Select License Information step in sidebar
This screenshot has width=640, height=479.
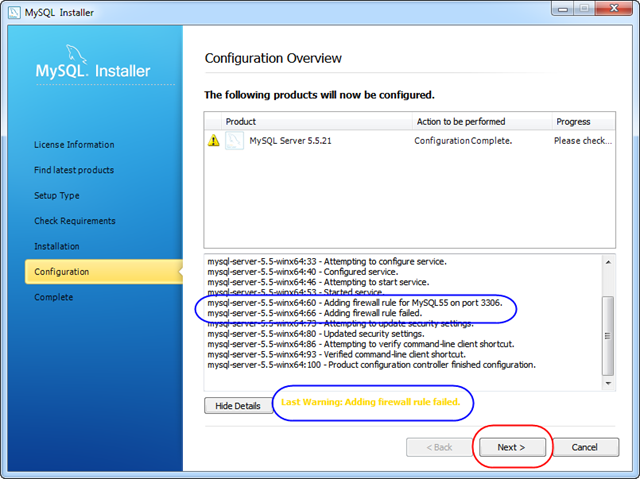74,144
